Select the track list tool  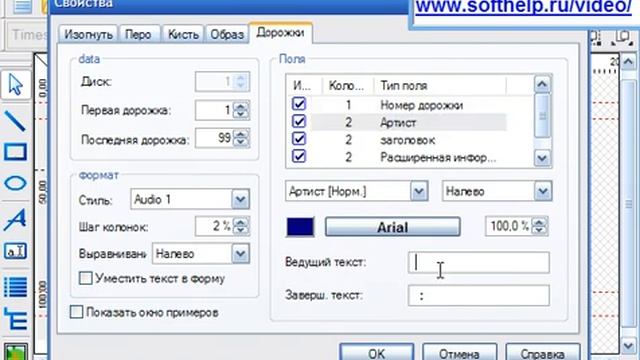16,287
